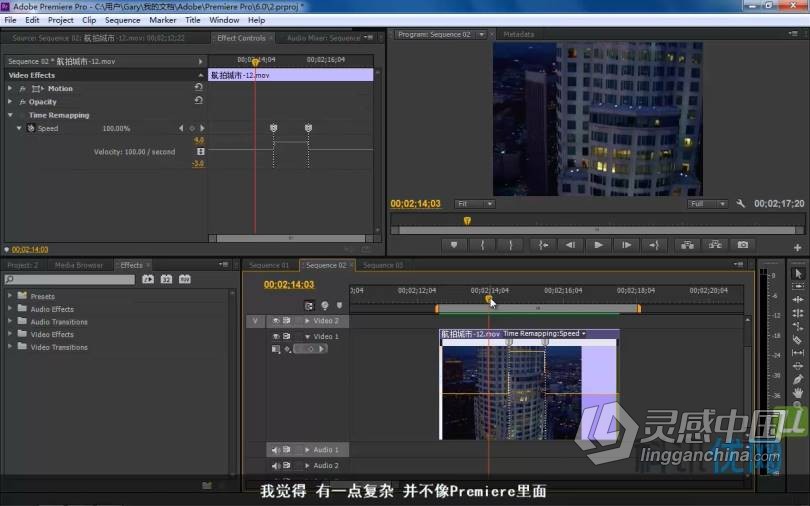Step back one frame
The width and height of the screenshot is (810, 506).
tap(570, 245)
